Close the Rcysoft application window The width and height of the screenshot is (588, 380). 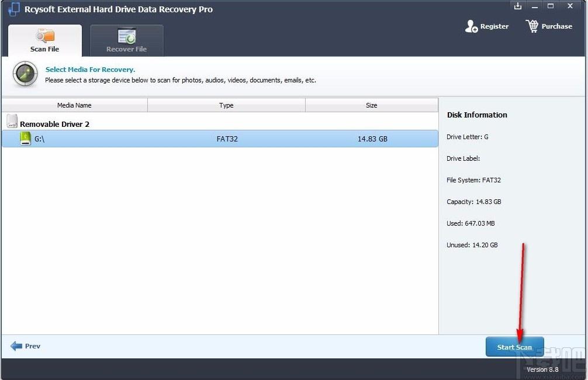(570, 6)
